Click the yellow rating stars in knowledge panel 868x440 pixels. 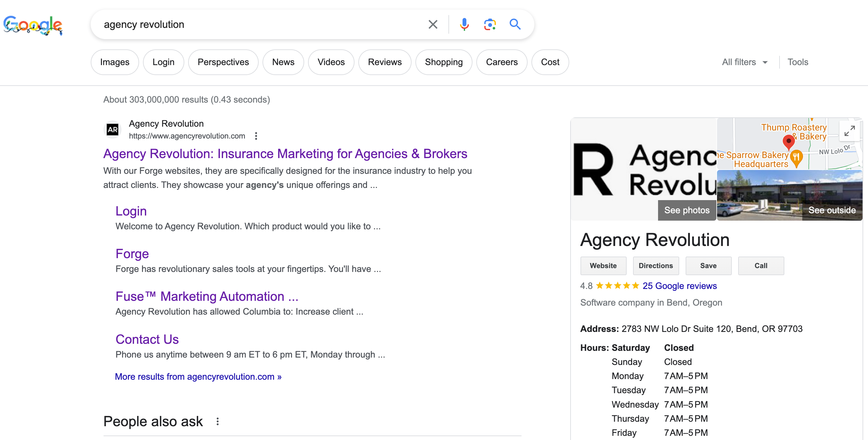[x=617, y=286]
